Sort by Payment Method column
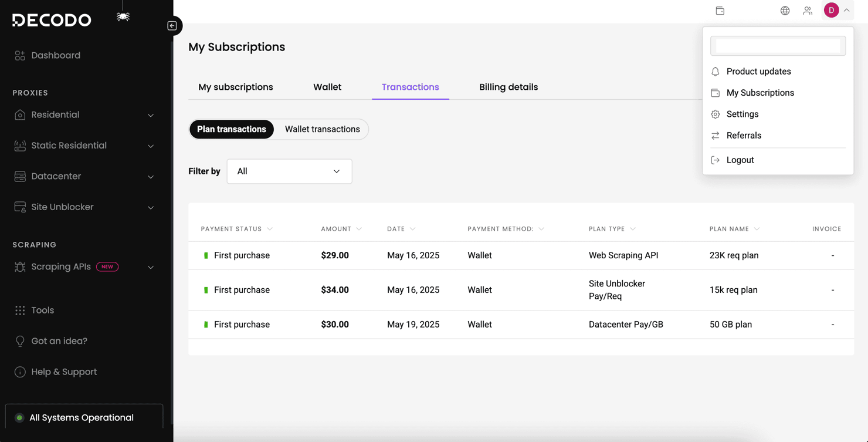Screen dimensions: 868x442 (506, 229)
